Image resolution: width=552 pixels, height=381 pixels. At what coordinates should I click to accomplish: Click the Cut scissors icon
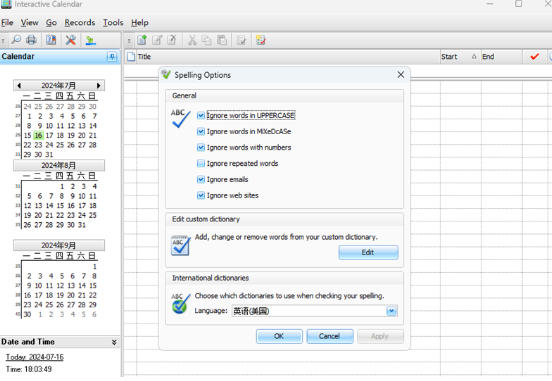click(192, 40)
